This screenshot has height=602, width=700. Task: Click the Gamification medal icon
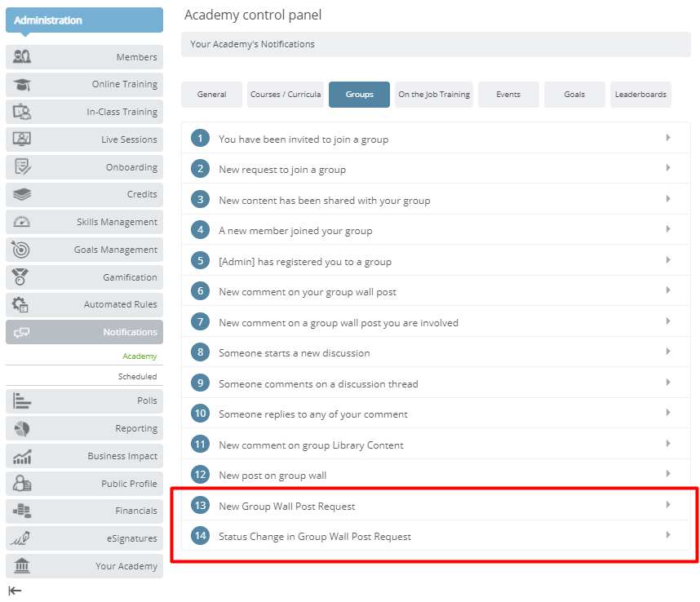tap(20, 277)
